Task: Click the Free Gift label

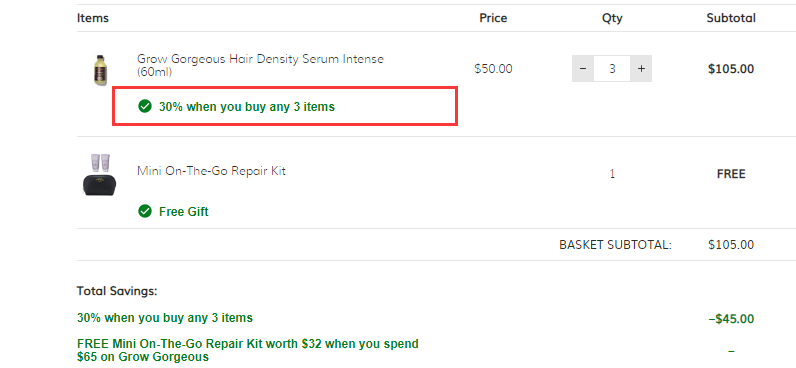Action: [183, 212]
